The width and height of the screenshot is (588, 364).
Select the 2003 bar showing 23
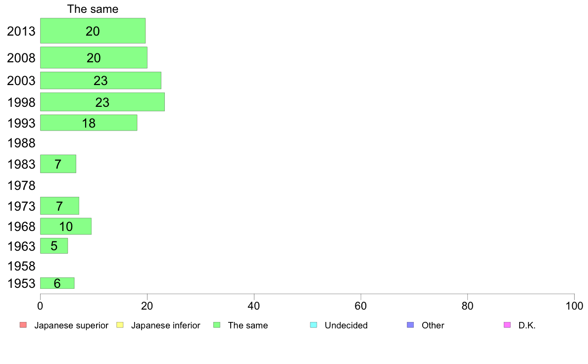(x=100, y=80)
